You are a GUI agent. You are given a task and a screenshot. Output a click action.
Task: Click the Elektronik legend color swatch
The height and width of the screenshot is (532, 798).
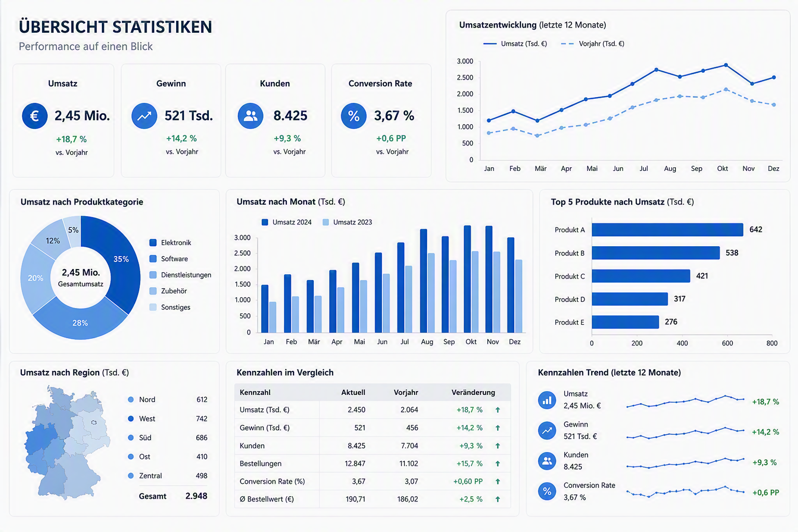(153, 243)
